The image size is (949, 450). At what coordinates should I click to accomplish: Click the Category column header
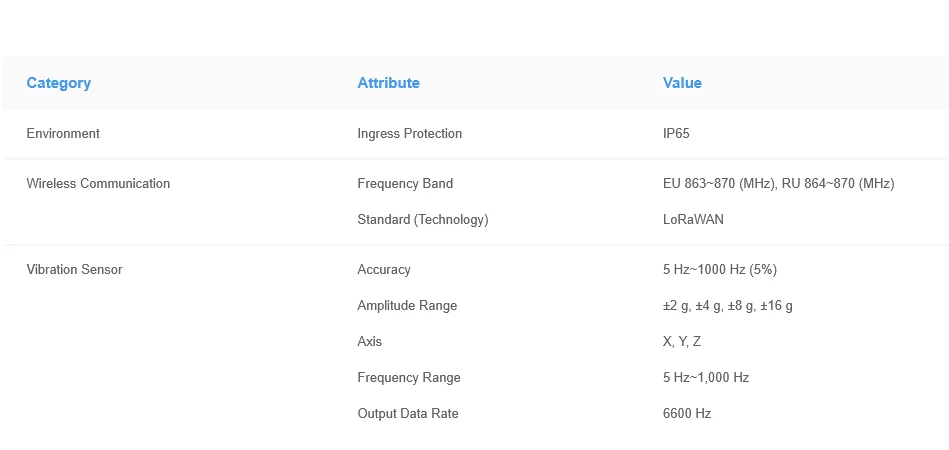pyautogui.click(x=58, y=83)
